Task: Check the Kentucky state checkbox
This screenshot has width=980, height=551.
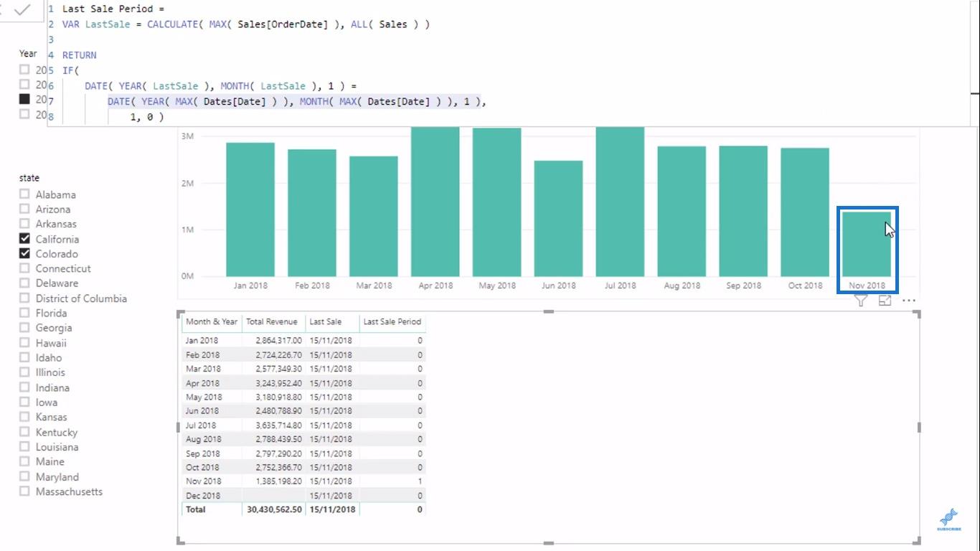Action: pos(25,432)
